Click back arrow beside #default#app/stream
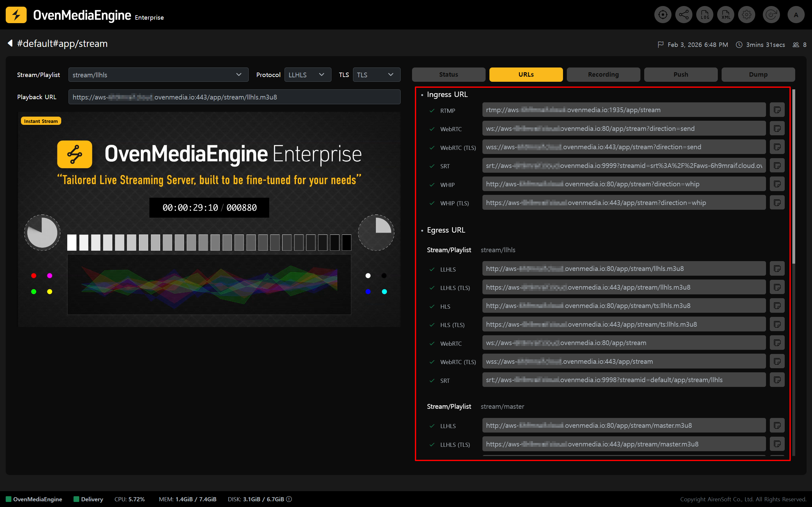The width and height of the screenshot is (812, 507). [10, 43]
